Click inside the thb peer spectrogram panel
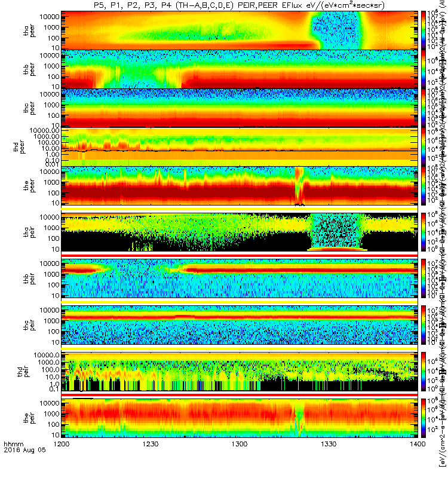448x478 pixels. [x=240, y=69]
